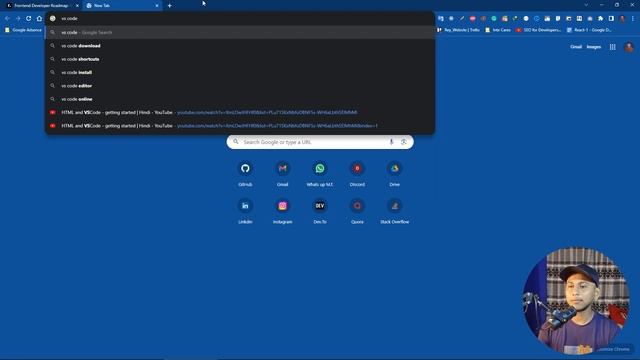Screen dimensions: 640x360
Task: Open the Chrome profile avatar in toolbar
Action: (622, 18)
